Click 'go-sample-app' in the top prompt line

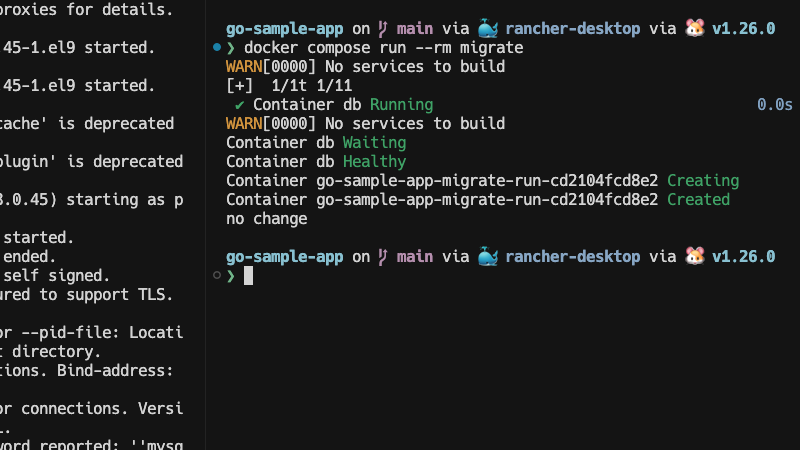(x=285, y=29)
